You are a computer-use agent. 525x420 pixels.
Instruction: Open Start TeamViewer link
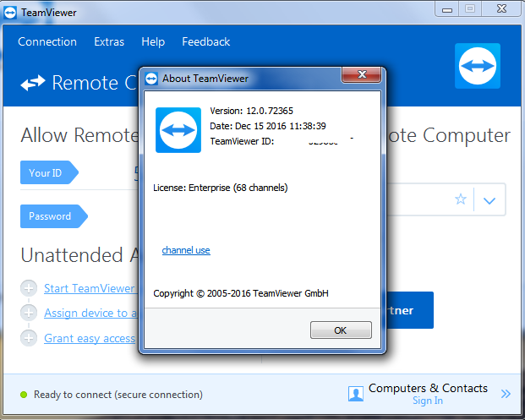click(x=90, y=288)
